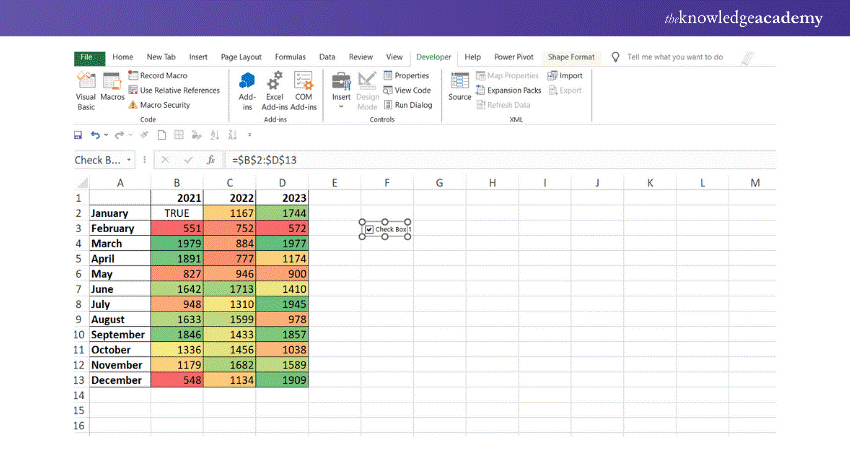The image size is (850, 450).
Task: Expand the Insert controls dropdown
Action: [341, 106]
